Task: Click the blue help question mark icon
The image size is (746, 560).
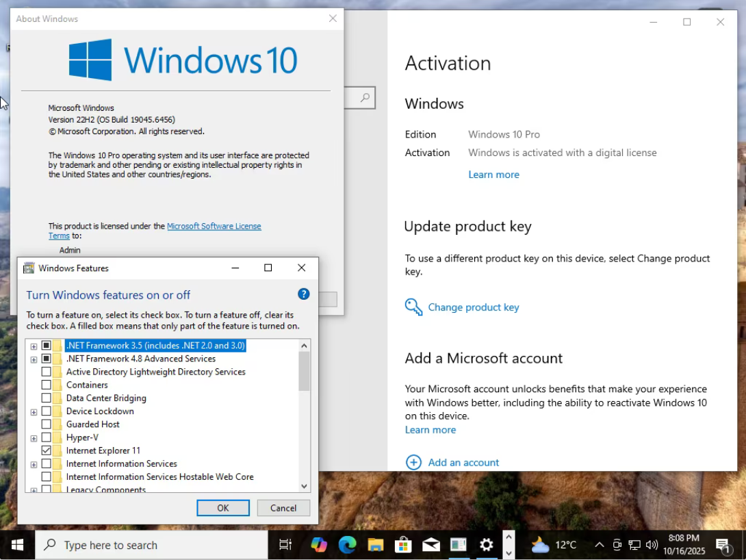Action: coord(304,294)
